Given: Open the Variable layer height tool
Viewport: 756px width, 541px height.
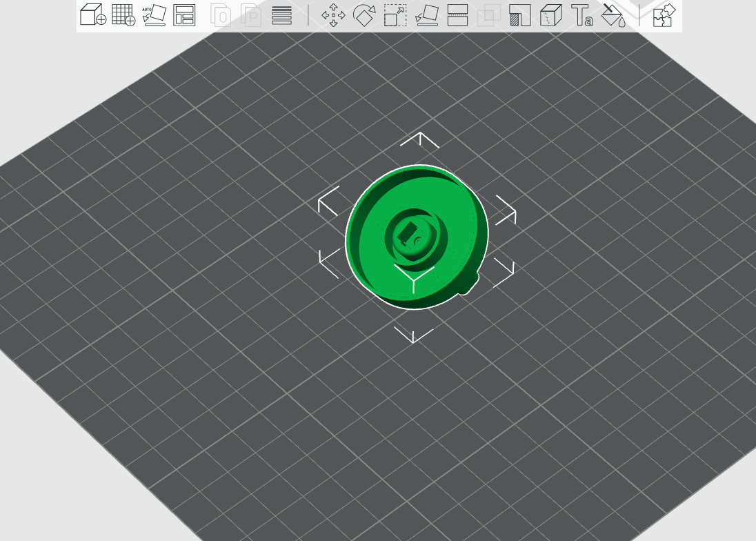Looking at the screenshot, I should [x=281, y=15].
